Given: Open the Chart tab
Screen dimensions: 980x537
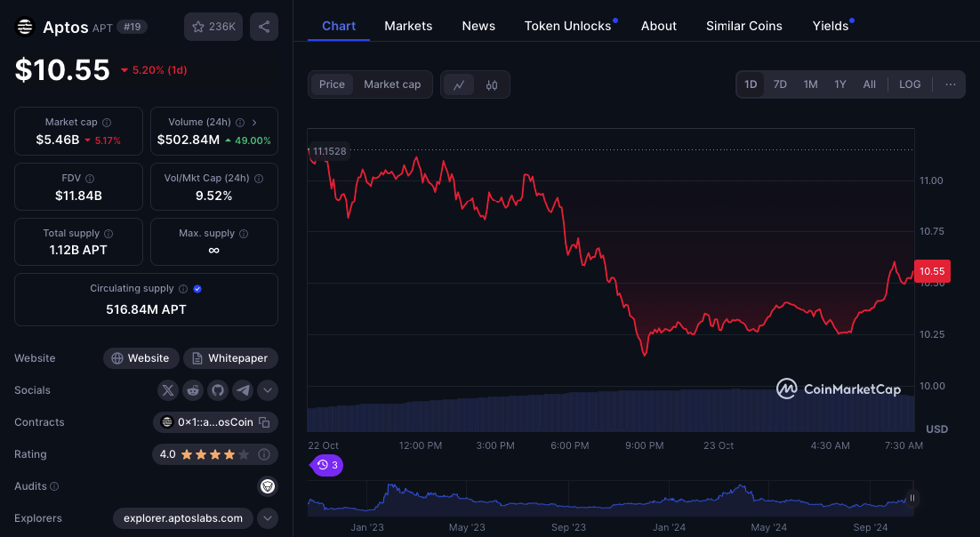Looking at the screenshot, I should tap(339, 27).
